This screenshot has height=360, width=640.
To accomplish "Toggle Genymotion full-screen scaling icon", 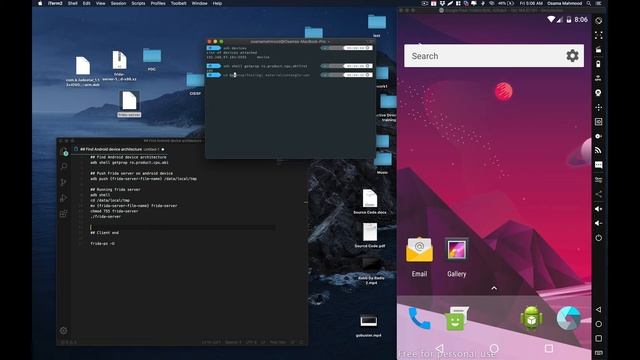I will click(598, 35).
